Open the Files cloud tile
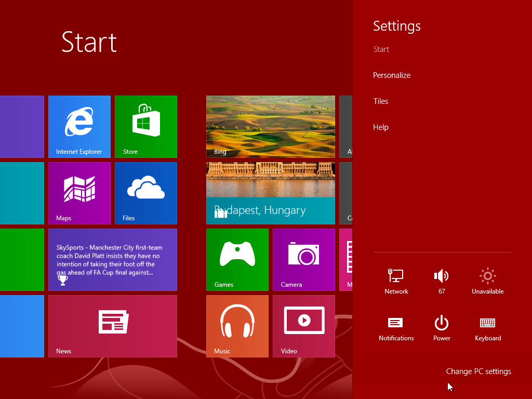The height and width of the screenshot is (399, 532). [146, 193]
